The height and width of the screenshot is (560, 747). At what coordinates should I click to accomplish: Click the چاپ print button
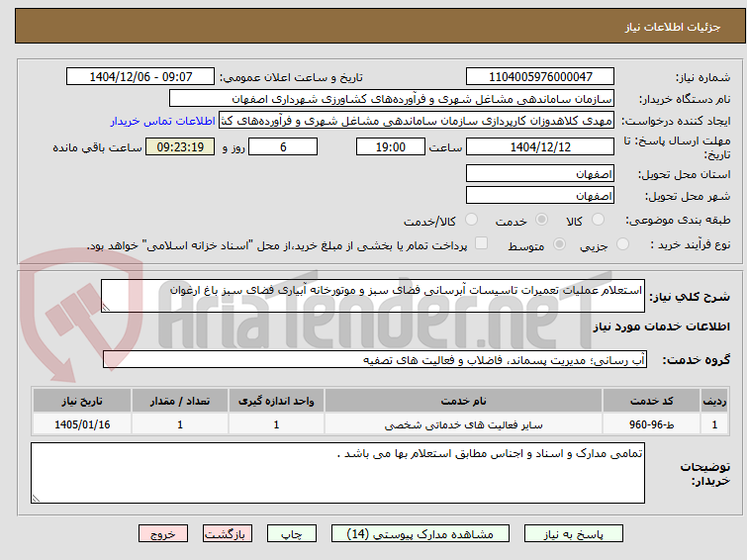coord(292,534)
